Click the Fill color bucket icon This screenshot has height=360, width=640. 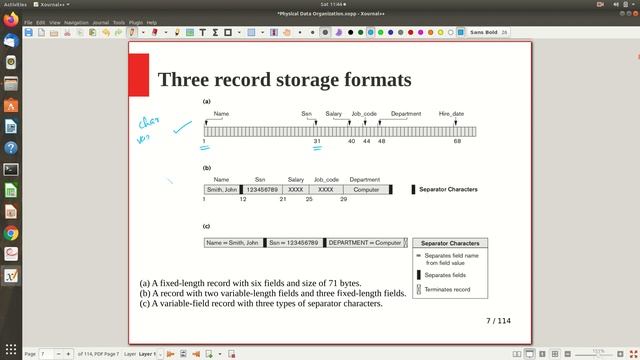(x=339, y=33)
